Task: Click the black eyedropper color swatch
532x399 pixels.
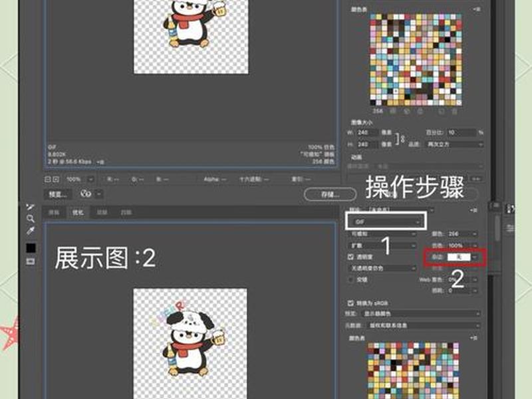Action: click(x=31, y=248)
